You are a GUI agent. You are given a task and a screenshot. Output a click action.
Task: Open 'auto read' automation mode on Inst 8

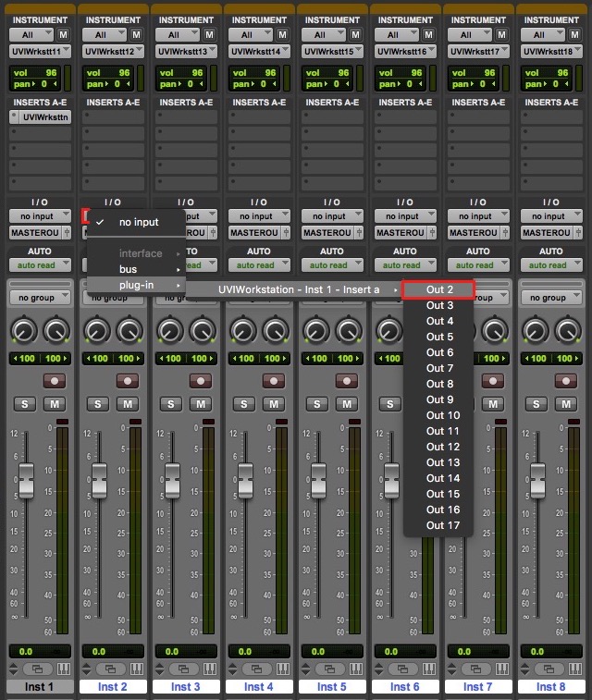pos(551,265)
